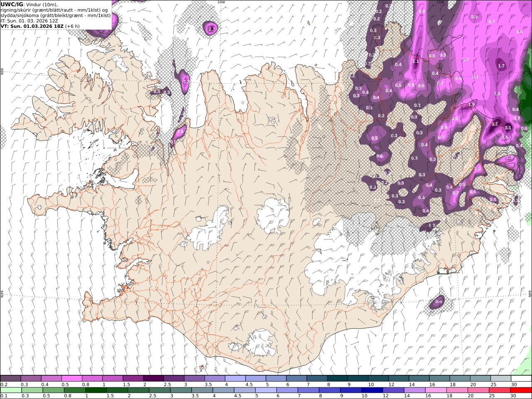Click the 5 light periwinkle swatch in lower legend row
532x399 pixels.
click(266, 390)
